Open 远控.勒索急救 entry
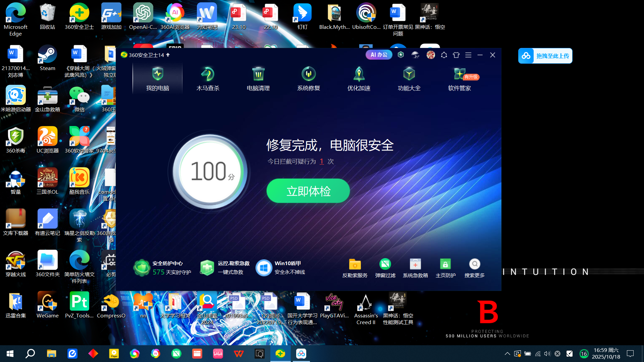644x362 pixels. click(225, 268)
